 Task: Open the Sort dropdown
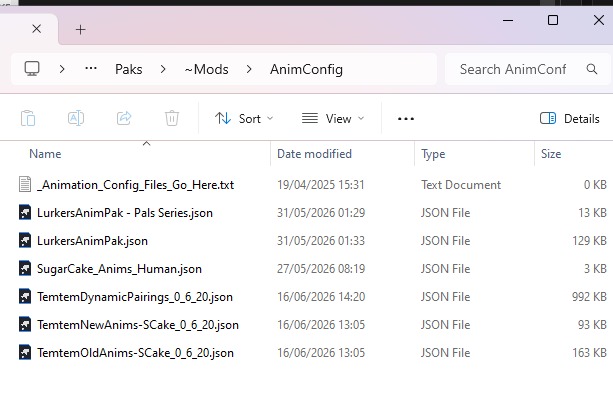point(244,118)
